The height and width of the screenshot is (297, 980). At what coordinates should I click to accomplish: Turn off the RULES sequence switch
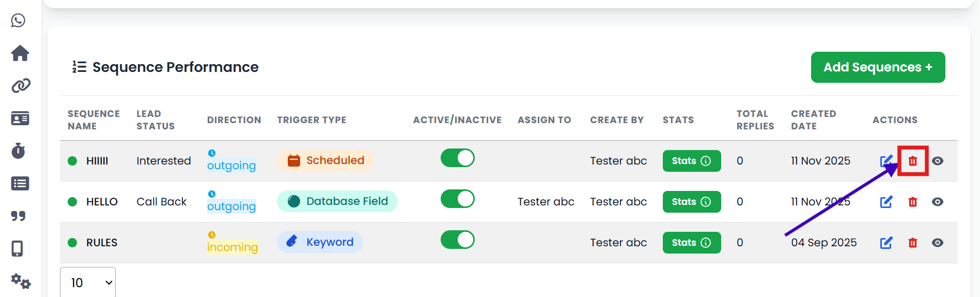(x=457, y=240)
